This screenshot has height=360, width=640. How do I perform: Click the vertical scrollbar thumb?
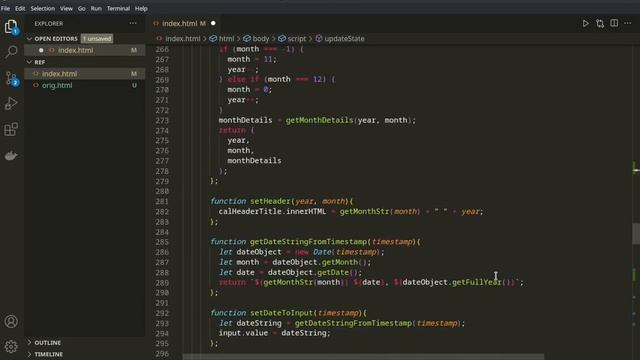636,233
